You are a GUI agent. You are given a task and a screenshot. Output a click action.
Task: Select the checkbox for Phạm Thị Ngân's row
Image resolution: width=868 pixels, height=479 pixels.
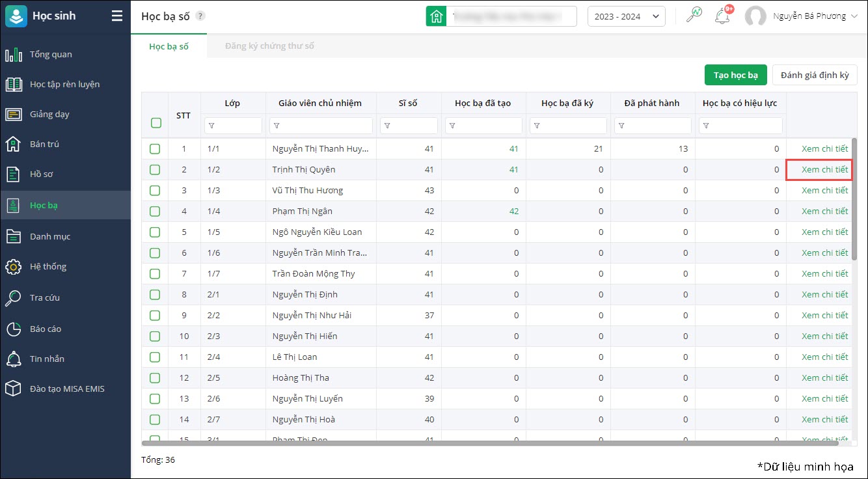155,212
